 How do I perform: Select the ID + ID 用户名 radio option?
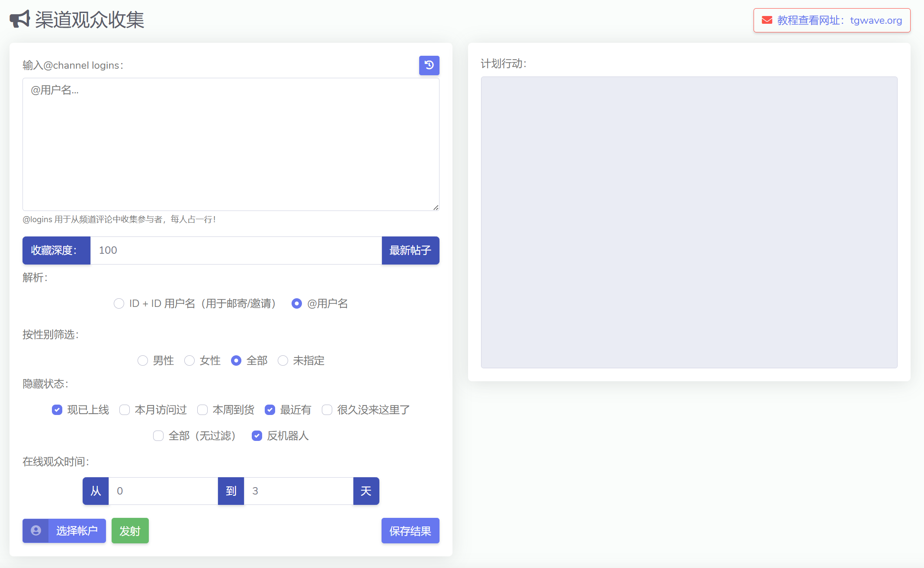(119, 303)
